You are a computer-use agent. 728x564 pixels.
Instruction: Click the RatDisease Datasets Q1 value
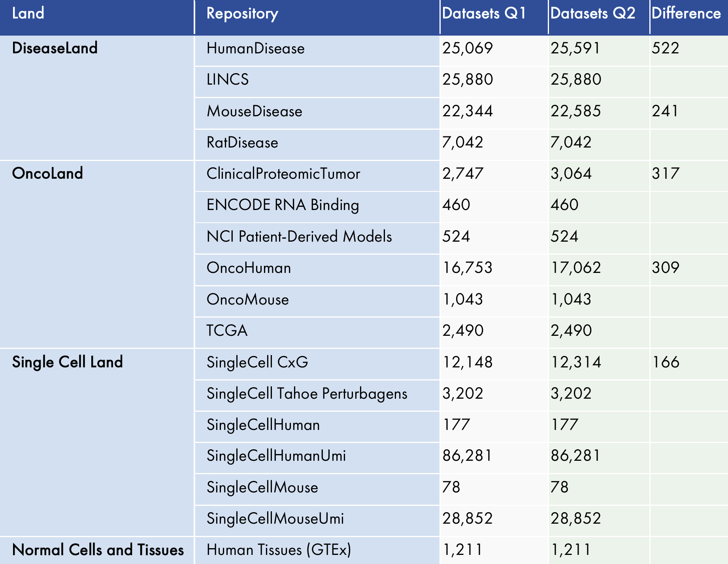[463, 142]
